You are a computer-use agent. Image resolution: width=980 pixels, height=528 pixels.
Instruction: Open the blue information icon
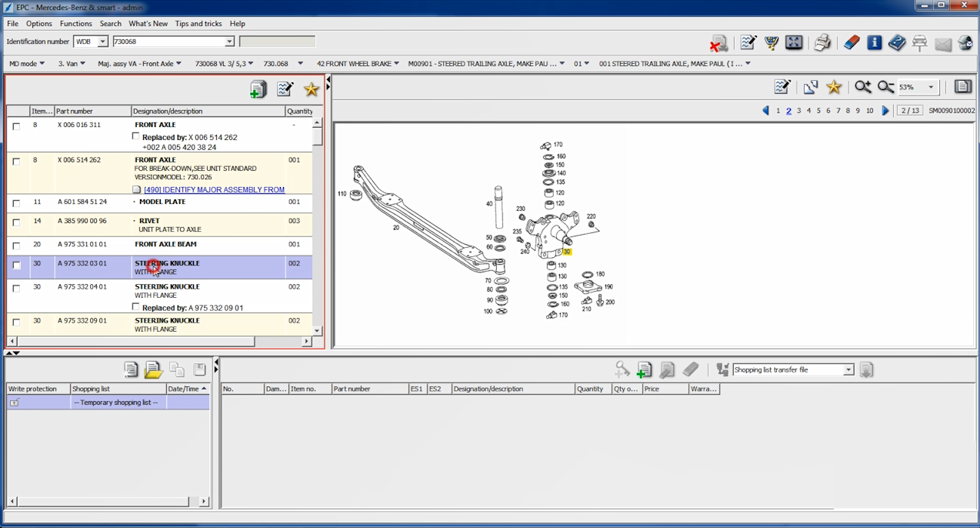[875, 42]
